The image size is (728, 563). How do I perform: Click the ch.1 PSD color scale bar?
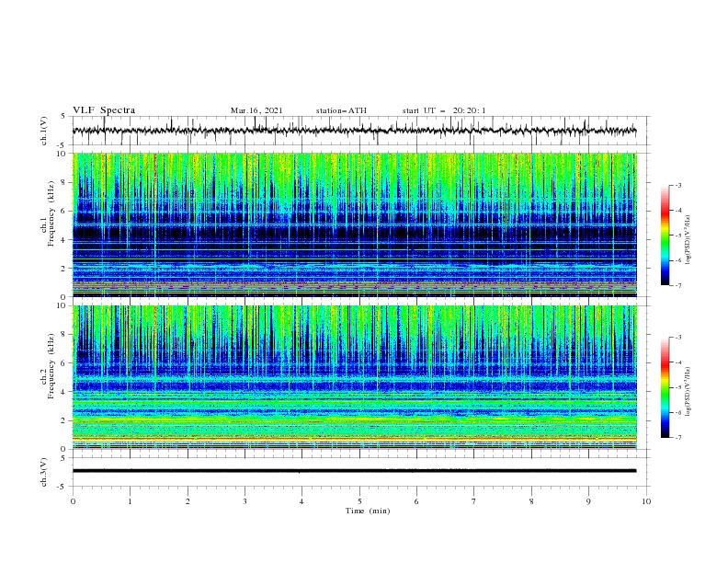665,235
